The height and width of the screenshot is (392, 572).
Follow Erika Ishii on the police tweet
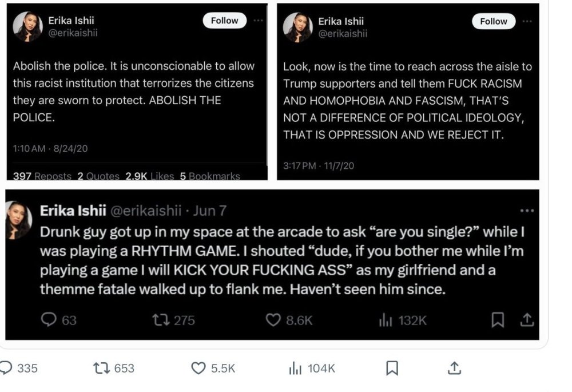coord(224,21)
